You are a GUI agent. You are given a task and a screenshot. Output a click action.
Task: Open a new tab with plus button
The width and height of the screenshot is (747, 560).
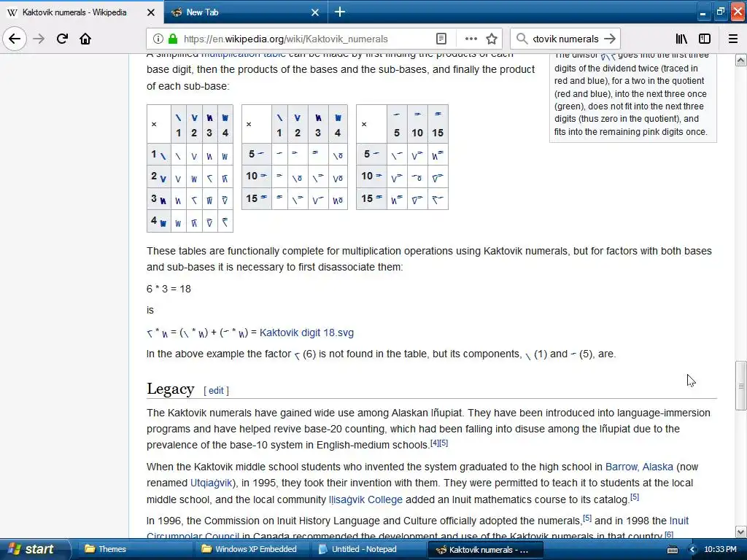tap(340, 12)
